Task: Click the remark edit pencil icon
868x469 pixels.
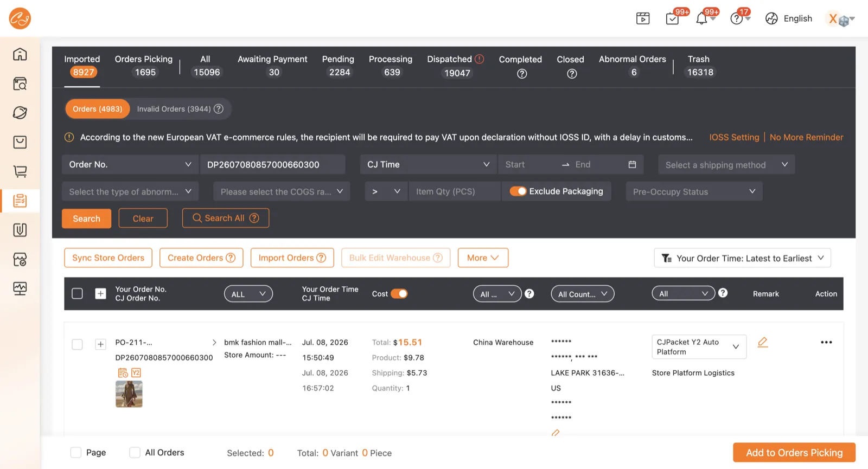Action: tap(763, 342)
